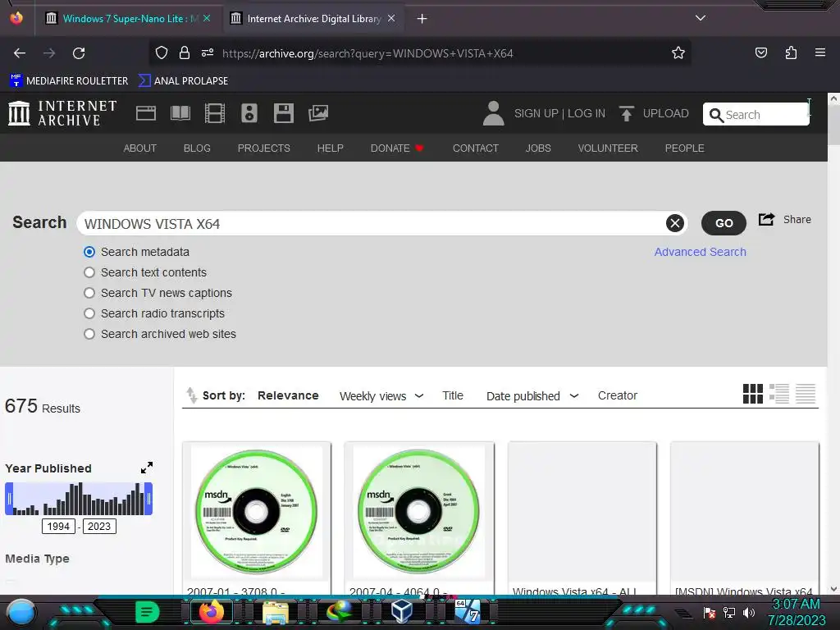Open VirtualBox from the taskbar
Image resolution: width=840 pixels, height=630 pixels.
coord(401,611)
